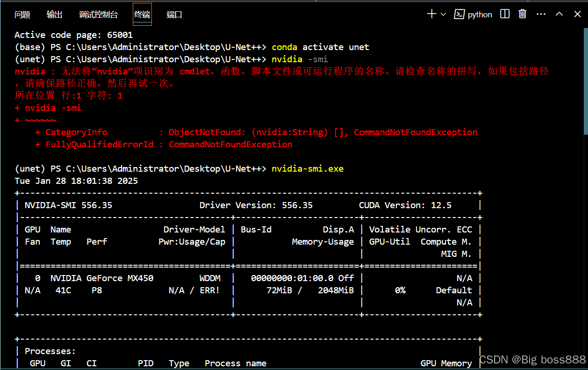View the 端口 tab
Viewport: 588px width, 370px height.
(174, 14)
